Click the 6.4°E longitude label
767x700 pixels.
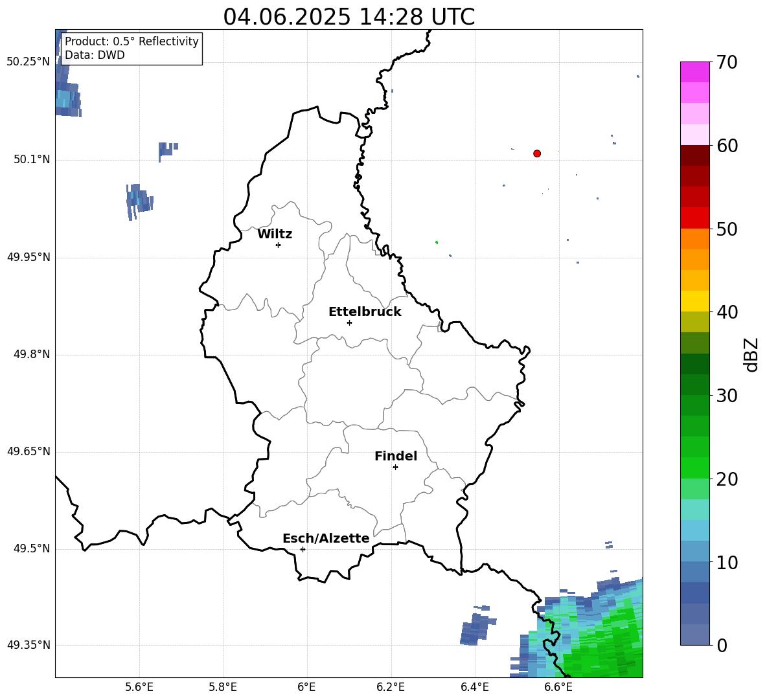474,687
